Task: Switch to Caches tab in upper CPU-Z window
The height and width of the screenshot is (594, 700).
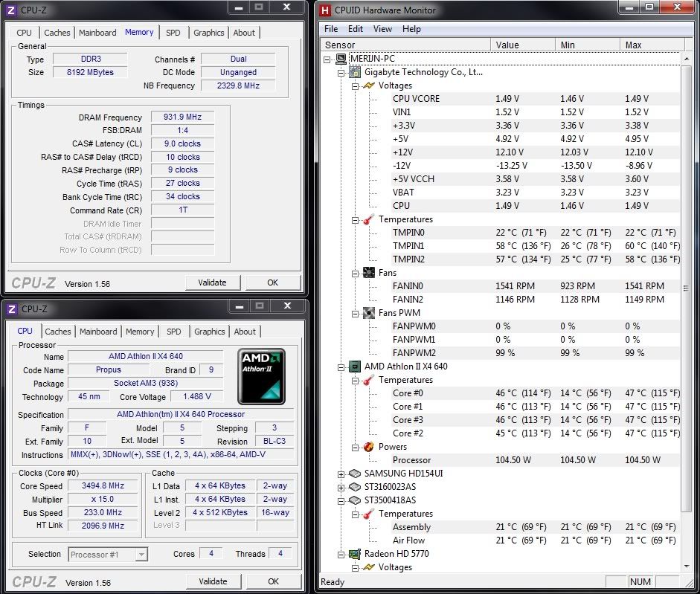Action: pyautogui.click(x=57, y=33)
